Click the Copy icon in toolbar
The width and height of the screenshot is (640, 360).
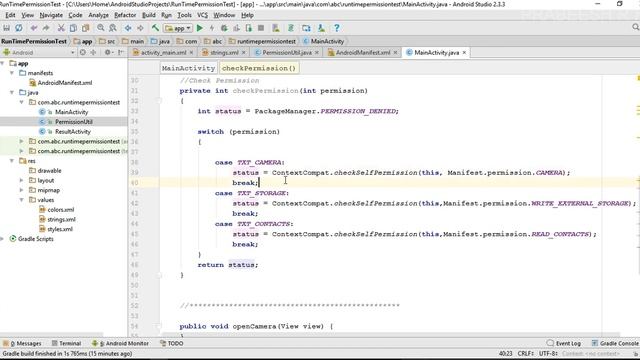[x=73, y=28]
